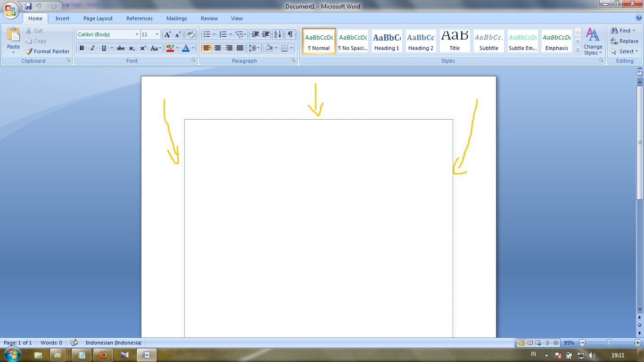
Task: Switch to View tab
Action: click(237, 18)
